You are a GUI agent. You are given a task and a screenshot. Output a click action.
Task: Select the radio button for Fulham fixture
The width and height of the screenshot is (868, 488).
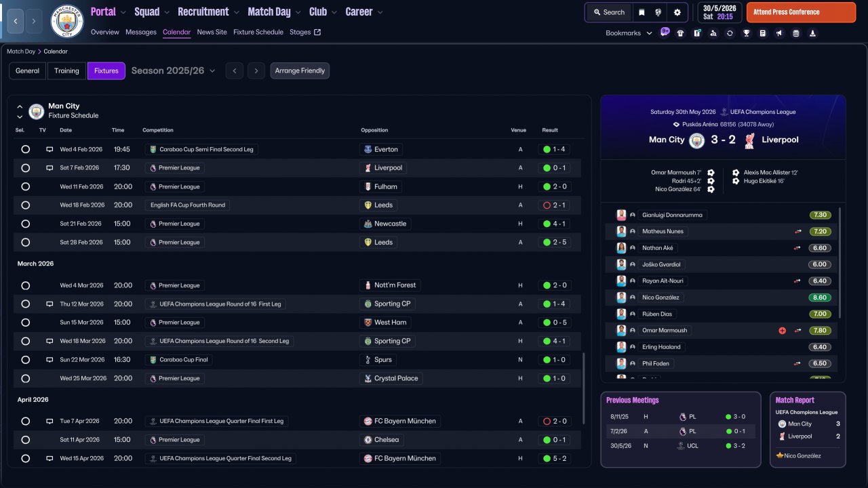(25, 186)
